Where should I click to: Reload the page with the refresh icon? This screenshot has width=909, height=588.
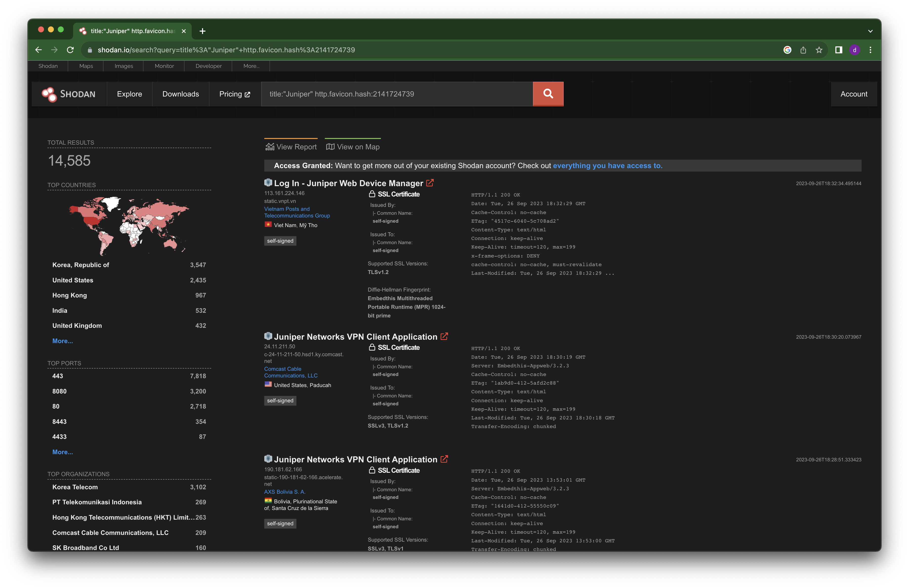pos(70,50)
